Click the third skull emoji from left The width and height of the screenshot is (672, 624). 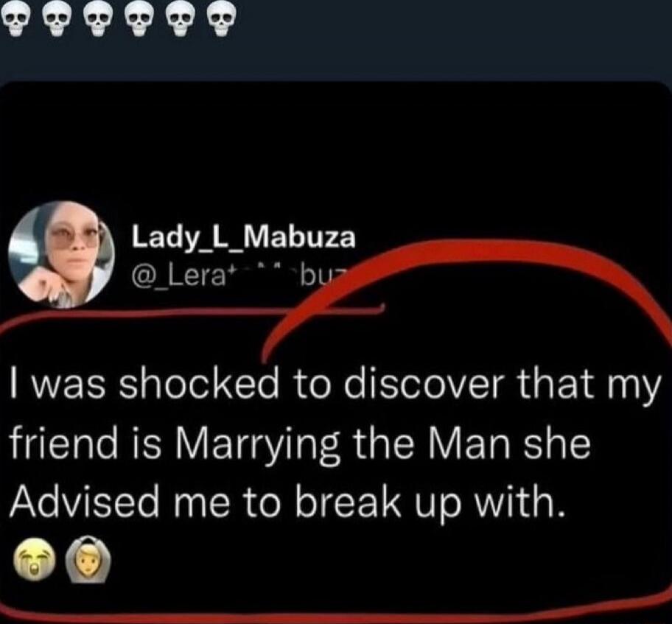97,22
